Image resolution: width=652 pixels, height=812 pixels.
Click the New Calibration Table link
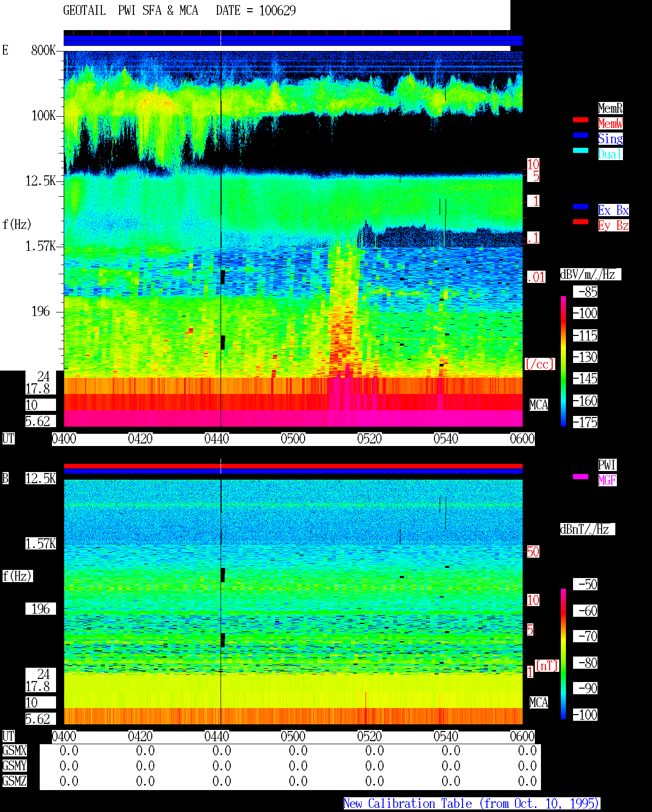472,804
